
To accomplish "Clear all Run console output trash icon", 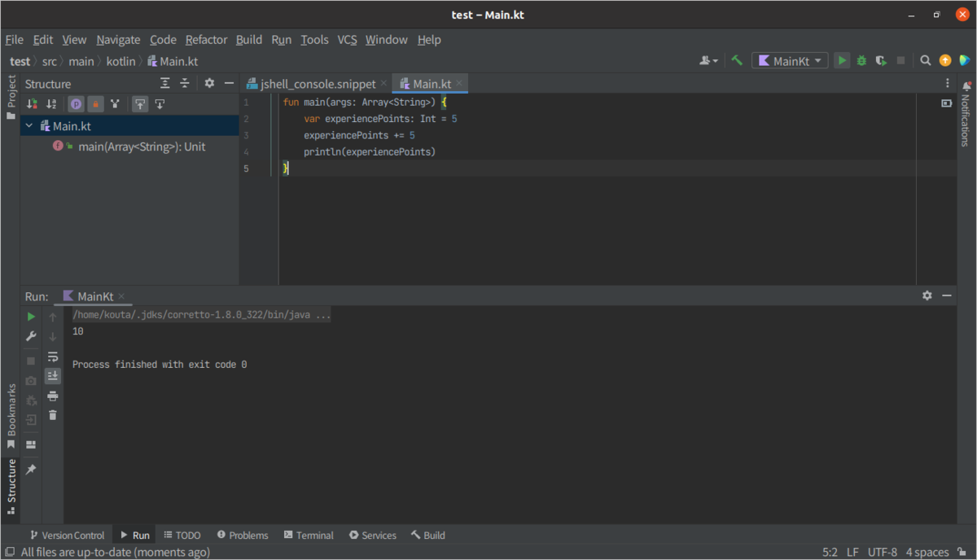I will pos(53,415).
